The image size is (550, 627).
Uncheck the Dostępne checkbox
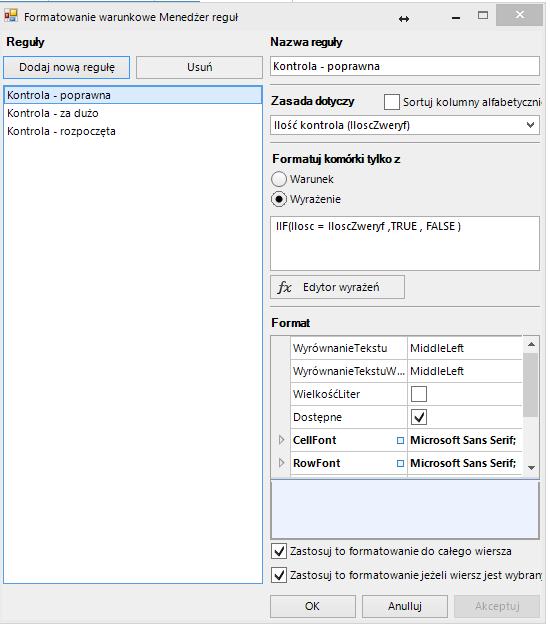tap(419, 417)
